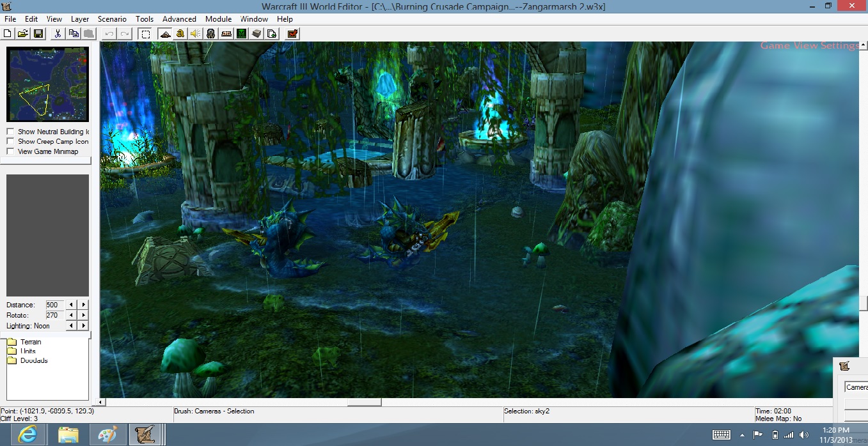Launch Internet Explorer from the taskbar
The height and width of the screenshot is (446, 868).
[x=28, y=434]
